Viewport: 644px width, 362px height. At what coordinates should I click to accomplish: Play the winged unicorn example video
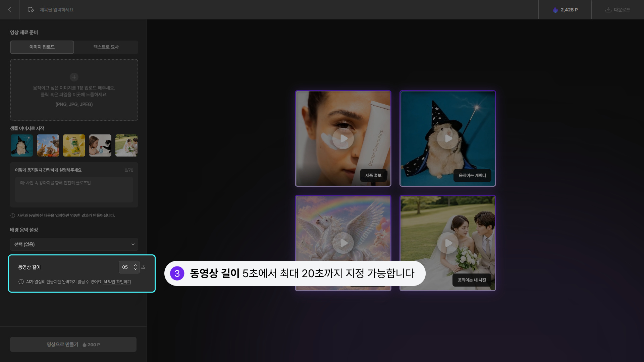[x=343, y=243]
